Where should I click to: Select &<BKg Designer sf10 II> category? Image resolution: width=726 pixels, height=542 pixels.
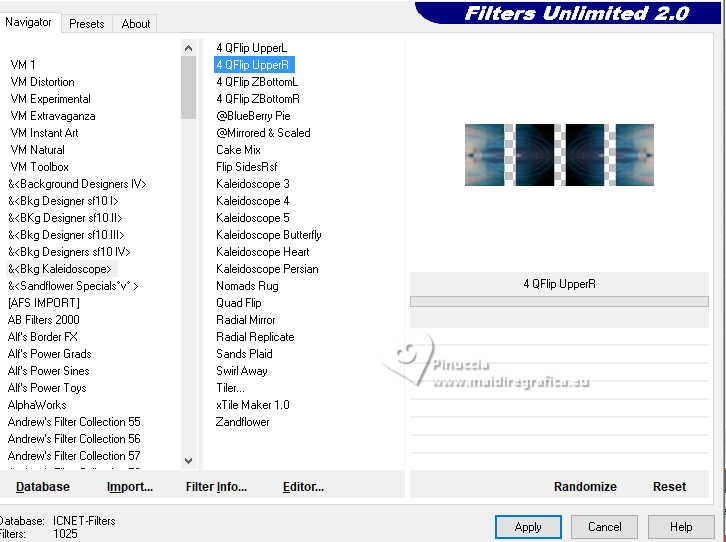(65, 218)
